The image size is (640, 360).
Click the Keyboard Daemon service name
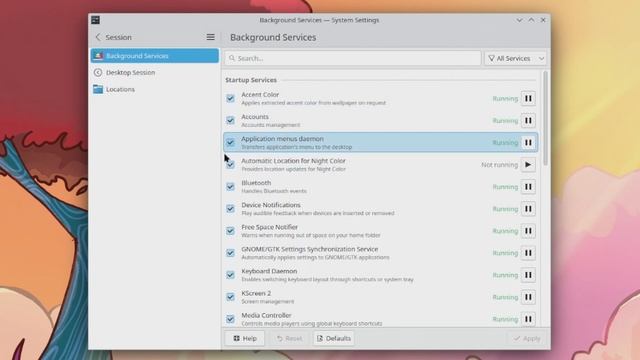(269, 271)
